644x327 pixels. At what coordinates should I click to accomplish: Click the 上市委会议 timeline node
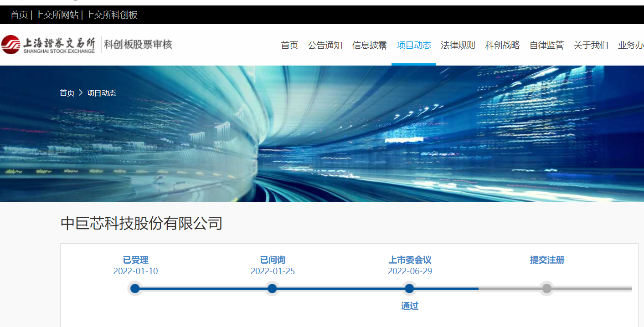[x=409, y=288]
